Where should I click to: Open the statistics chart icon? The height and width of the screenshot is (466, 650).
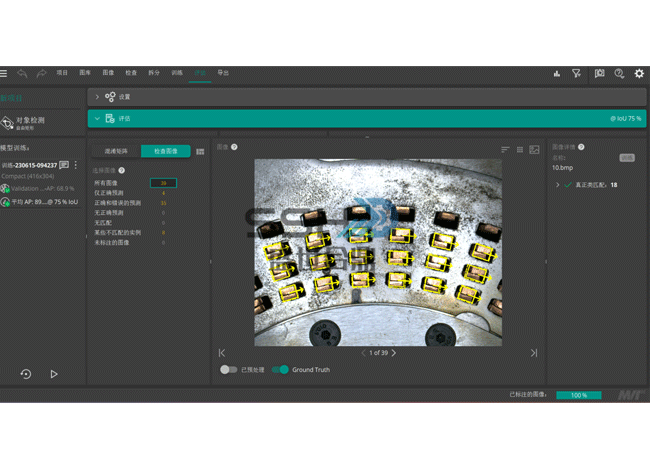[x=556, y=73]
